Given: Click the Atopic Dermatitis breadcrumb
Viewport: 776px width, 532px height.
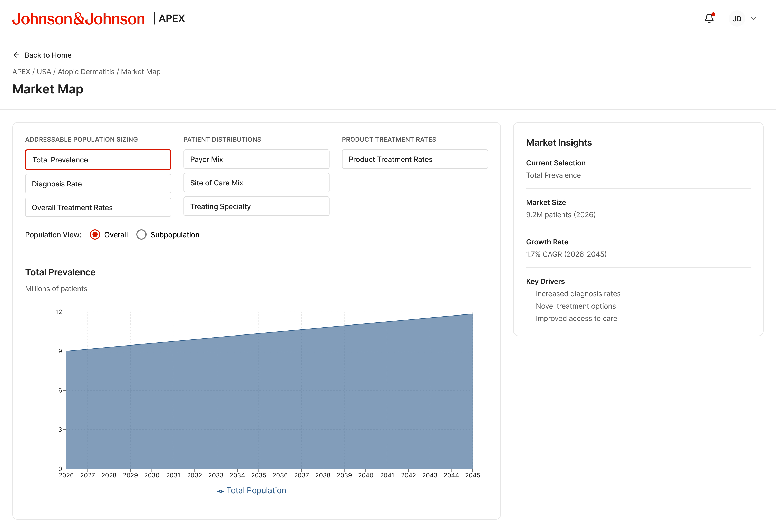Looking at the screenshot, I should (x=86, y=72).
